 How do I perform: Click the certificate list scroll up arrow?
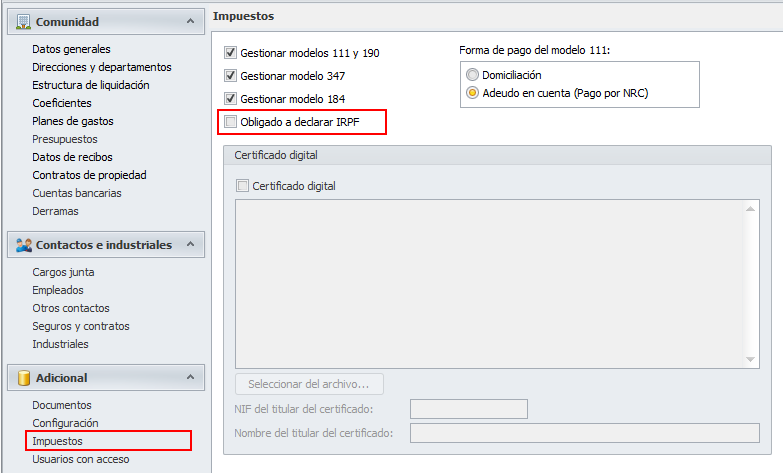pos(750,209)
